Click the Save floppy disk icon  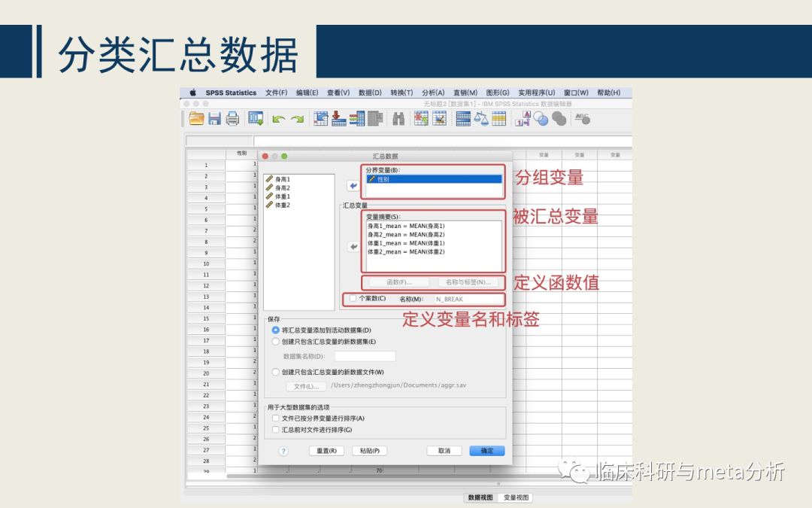coord(214,119)
